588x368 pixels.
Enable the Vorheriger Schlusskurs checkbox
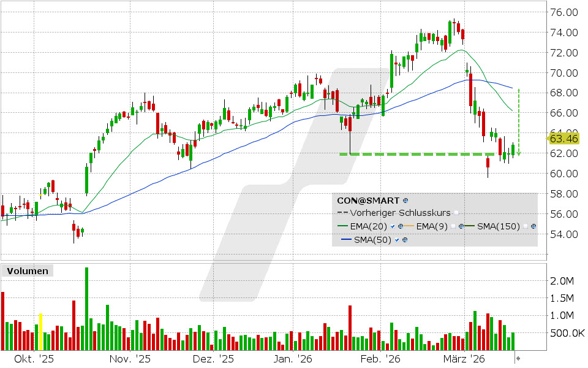click(456, 212)
